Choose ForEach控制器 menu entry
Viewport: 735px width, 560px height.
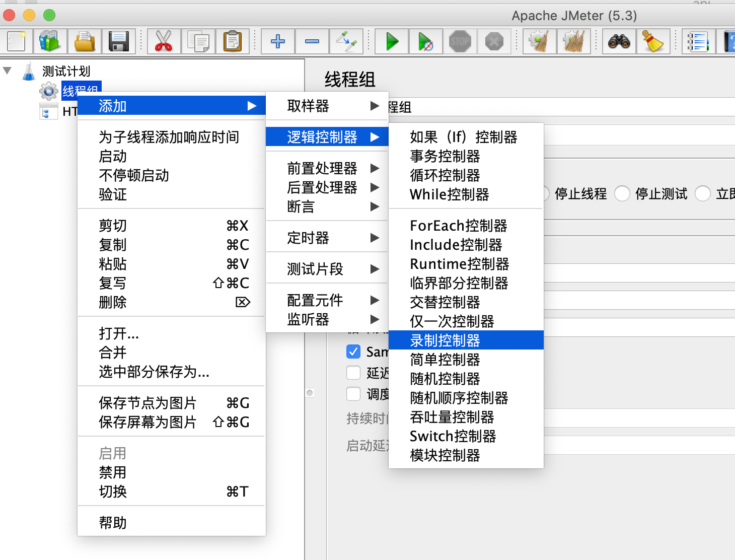(x=466, y=226)
